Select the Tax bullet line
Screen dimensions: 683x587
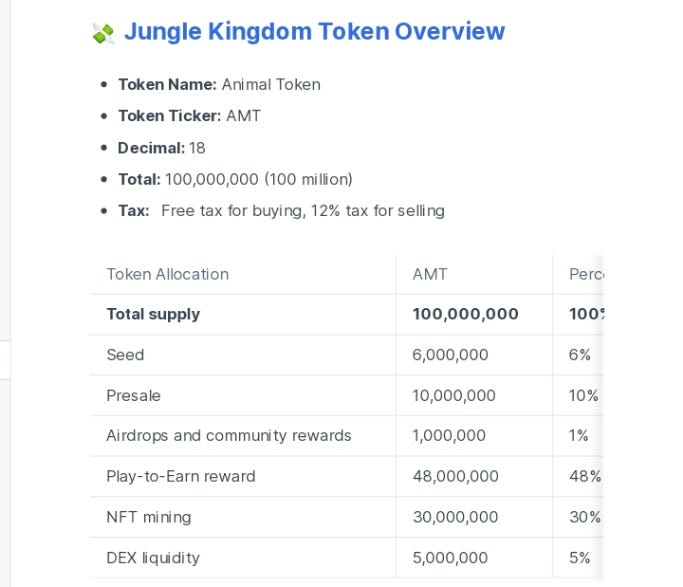tap(281, 211)
